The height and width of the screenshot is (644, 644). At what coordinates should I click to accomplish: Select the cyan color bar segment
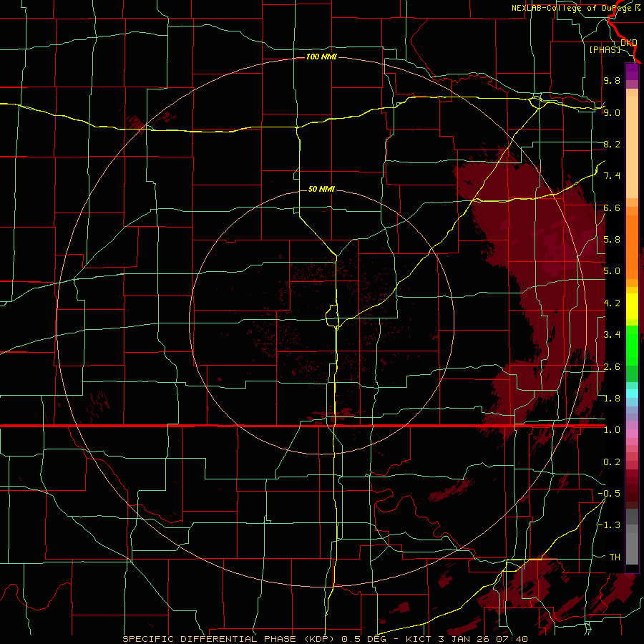[x=632, y=393]
